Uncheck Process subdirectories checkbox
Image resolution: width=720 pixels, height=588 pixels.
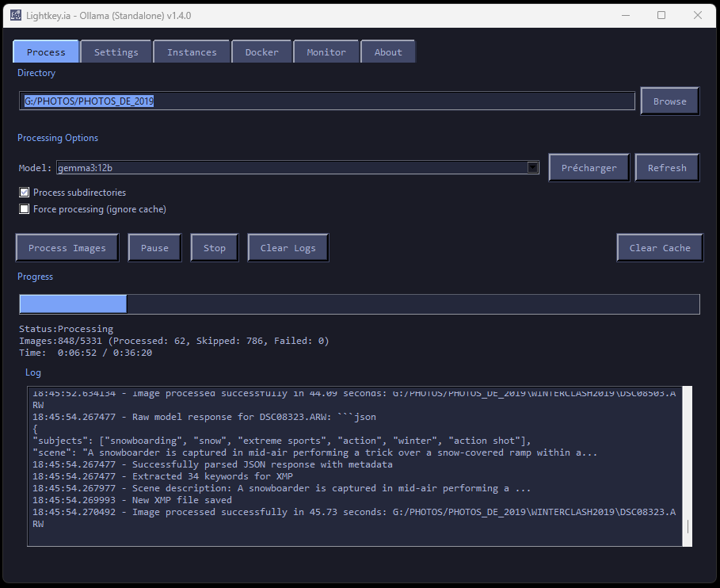tap(25, 193)
